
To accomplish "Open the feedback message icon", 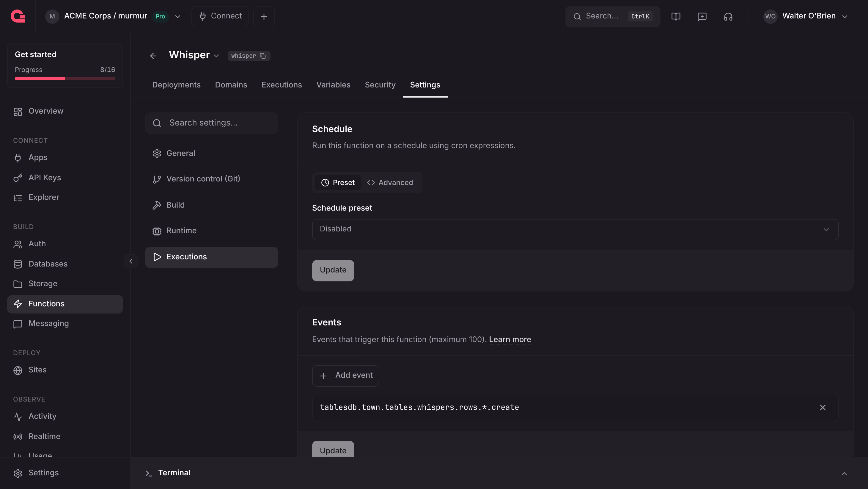I will pyautogui.click(x=702, y=16).
